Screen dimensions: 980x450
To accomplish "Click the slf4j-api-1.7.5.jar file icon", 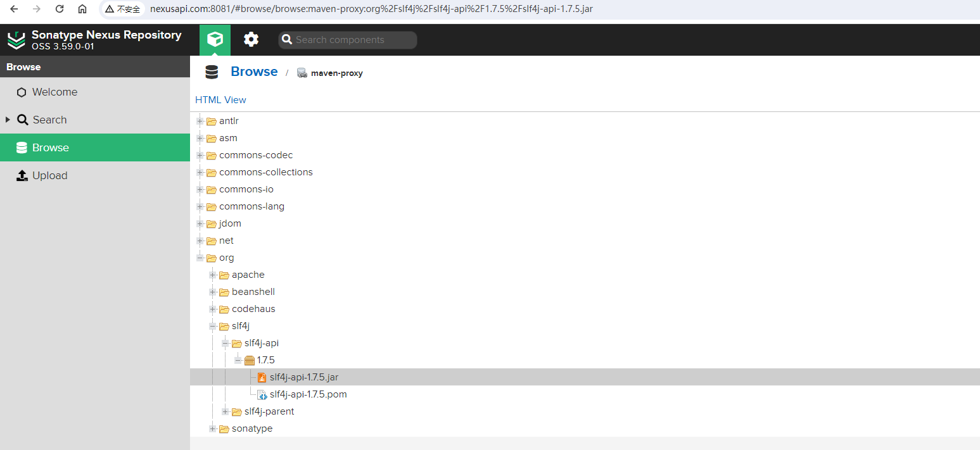I will [262, 377].
